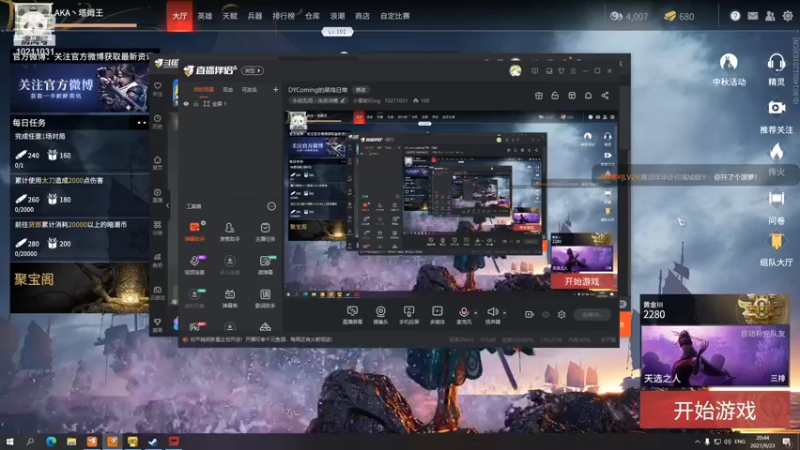Open the 歌词助手 tool in the toolbox
Viewport: 800px width, 450px height.
click(265, 298)
